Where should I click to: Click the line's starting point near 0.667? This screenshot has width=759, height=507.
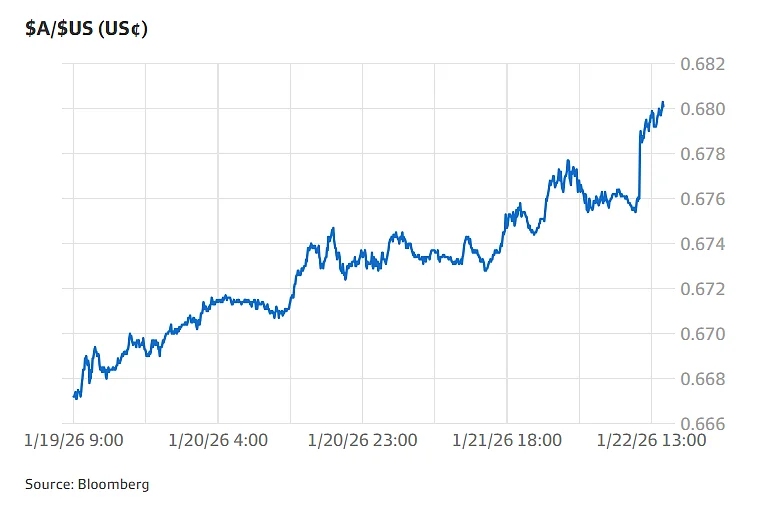75,396
